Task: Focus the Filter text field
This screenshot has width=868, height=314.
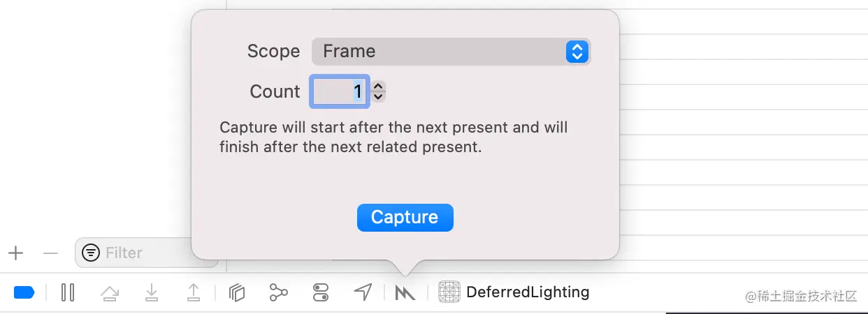Action: tap(147, 253)
